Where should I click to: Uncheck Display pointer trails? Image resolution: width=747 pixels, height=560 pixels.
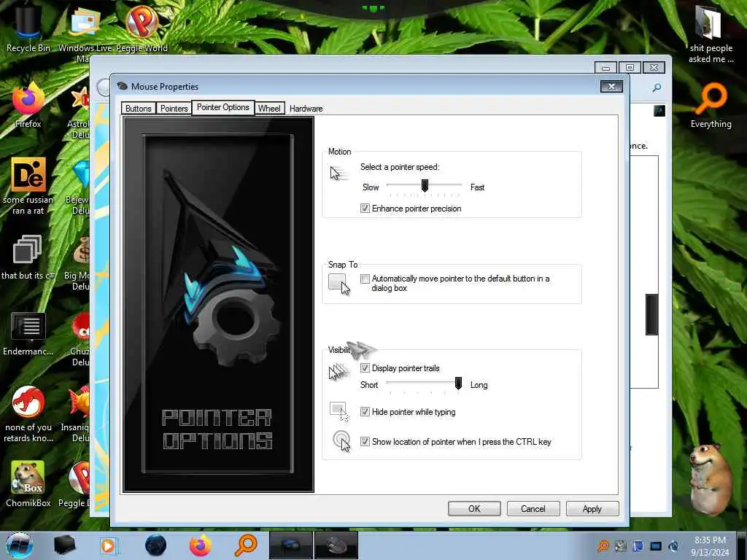point(365,367)
